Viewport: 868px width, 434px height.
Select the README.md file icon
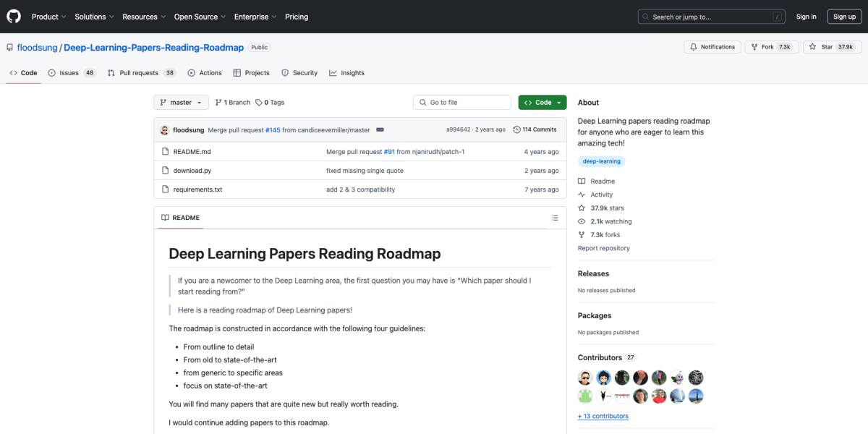click(166, 151)
